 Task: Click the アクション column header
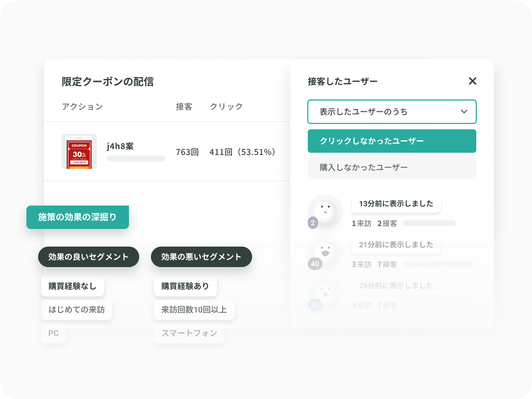[82, 107]
